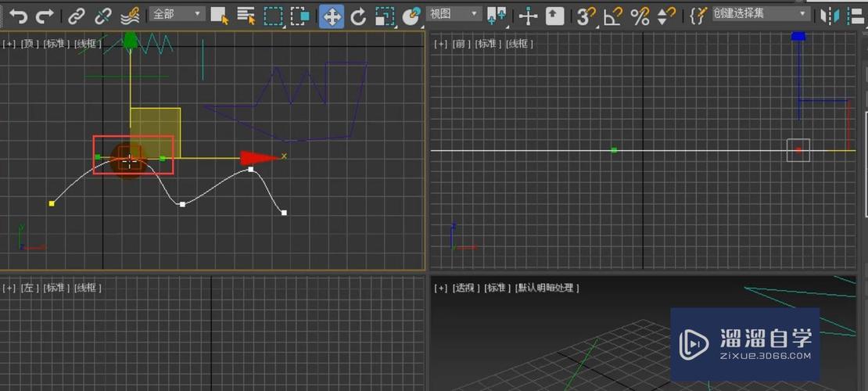Open the [前] view label menu

pos(461,44)
